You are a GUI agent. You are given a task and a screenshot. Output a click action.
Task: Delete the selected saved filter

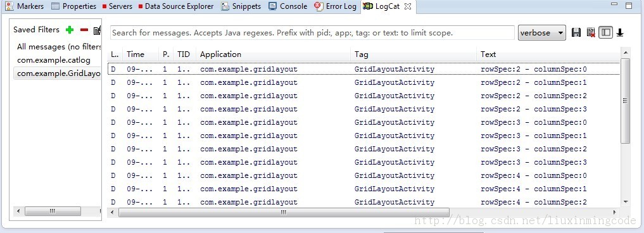coord(84,30)
